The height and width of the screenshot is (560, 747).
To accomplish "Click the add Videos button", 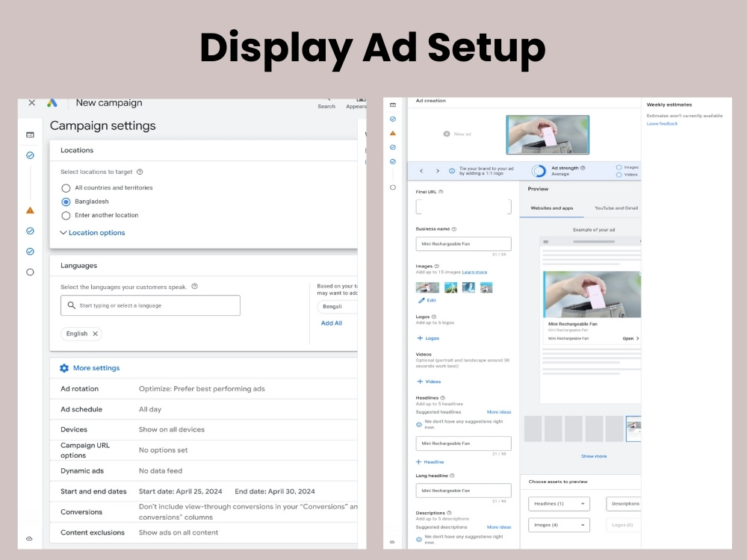I will coord(429,382).
